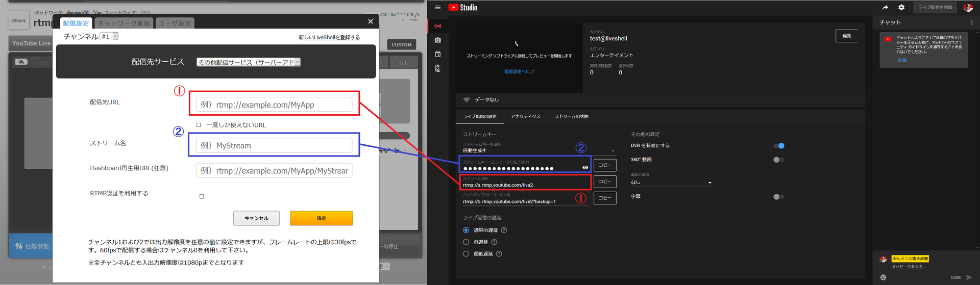
Task: Click the category エンターテイメント text
Action: click(611, 55)
